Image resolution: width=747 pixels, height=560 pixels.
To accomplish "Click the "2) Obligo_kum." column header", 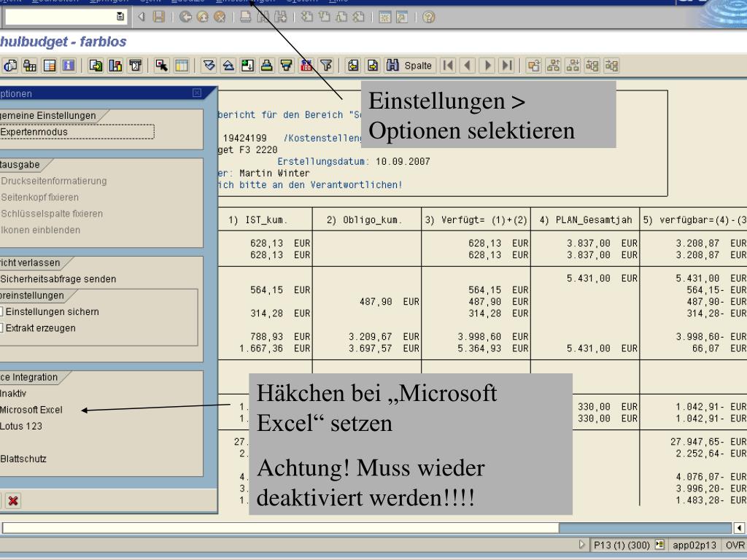I will [x=365, y=220].
